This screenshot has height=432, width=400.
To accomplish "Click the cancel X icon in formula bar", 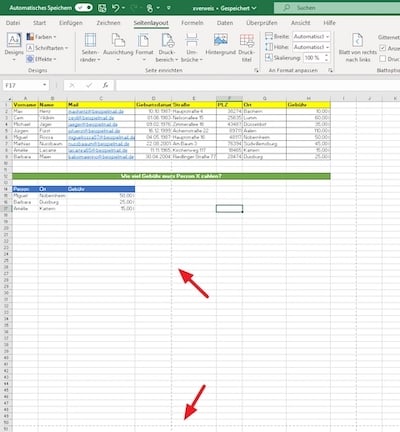I will coord(71,86).
